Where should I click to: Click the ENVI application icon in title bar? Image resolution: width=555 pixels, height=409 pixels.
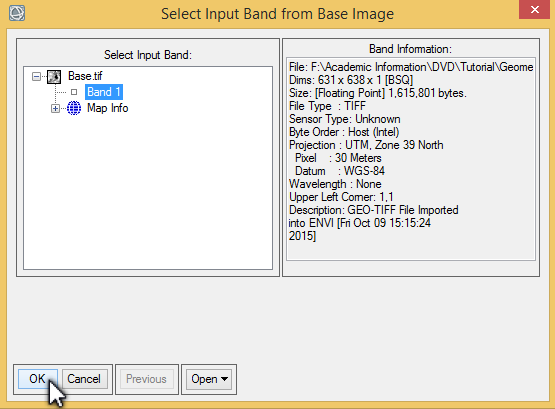(x=17, y=13)
